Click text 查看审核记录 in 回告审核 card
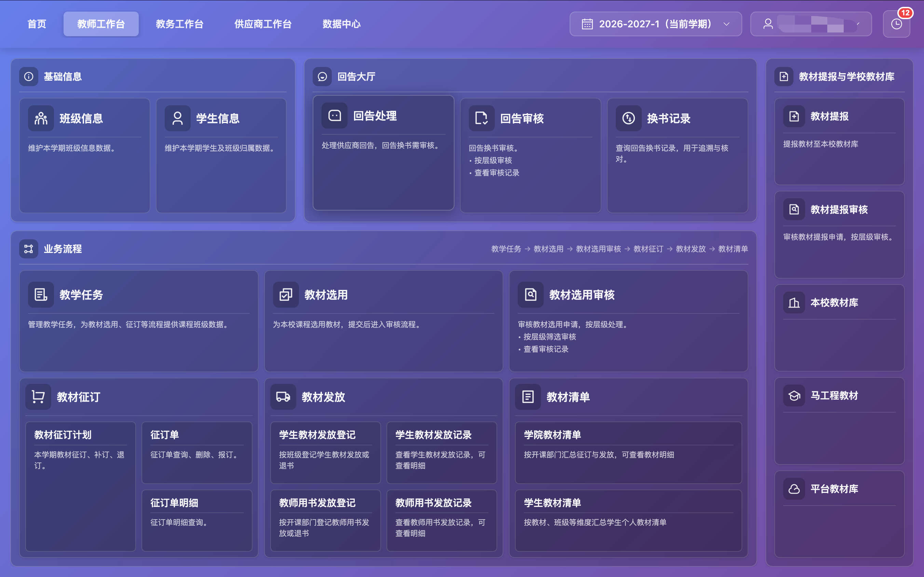The height and width of the screenshot is (577, 924). point(497,173)
